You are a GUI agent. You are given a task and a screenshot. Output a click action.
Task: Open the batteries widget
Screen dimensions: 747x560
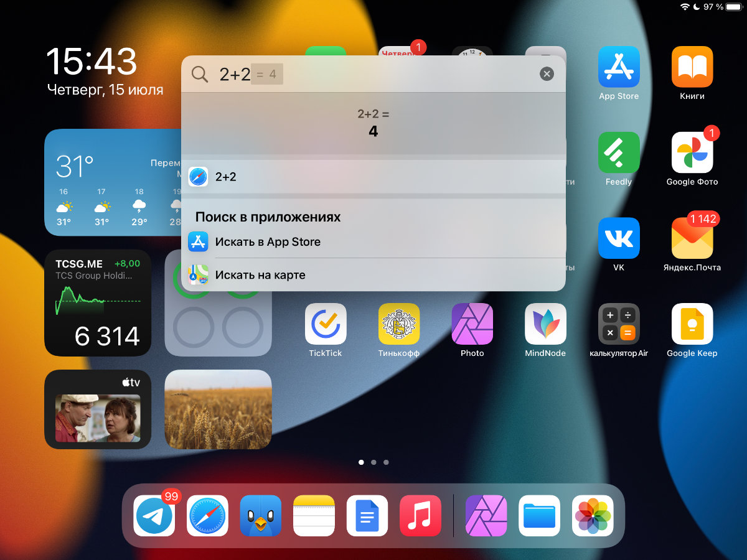218,303
